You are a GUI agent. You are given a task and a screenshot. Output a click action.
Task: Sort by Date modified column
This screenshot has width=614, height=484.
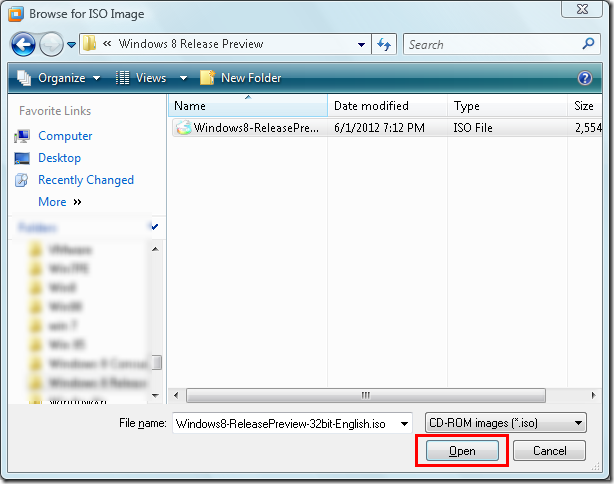(x=387, y=106)
